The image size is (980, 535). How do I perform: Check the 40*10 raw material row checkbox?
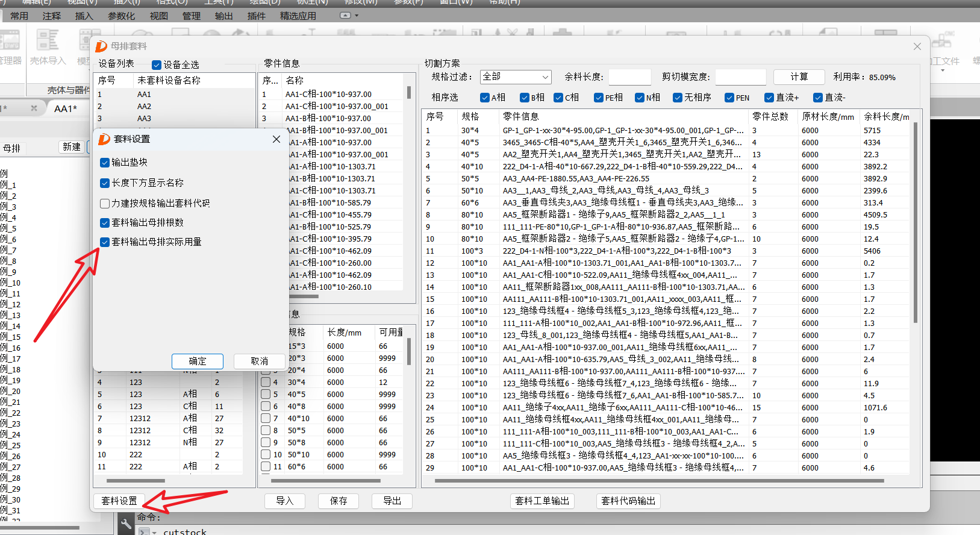click(x=266, y=418)
